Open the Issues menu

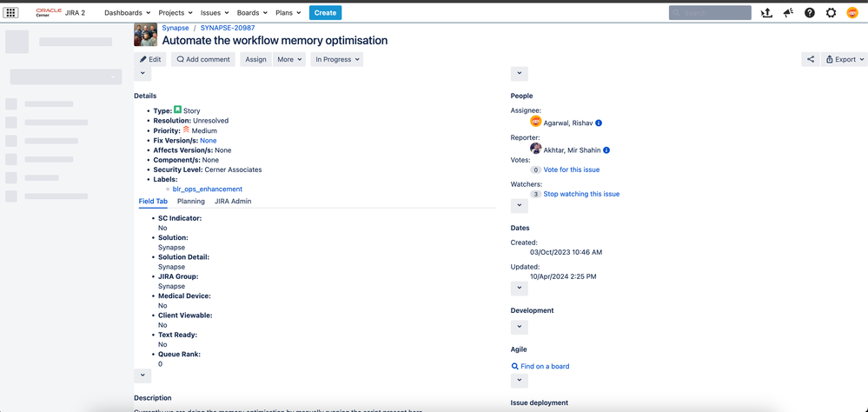pos(215,13)
